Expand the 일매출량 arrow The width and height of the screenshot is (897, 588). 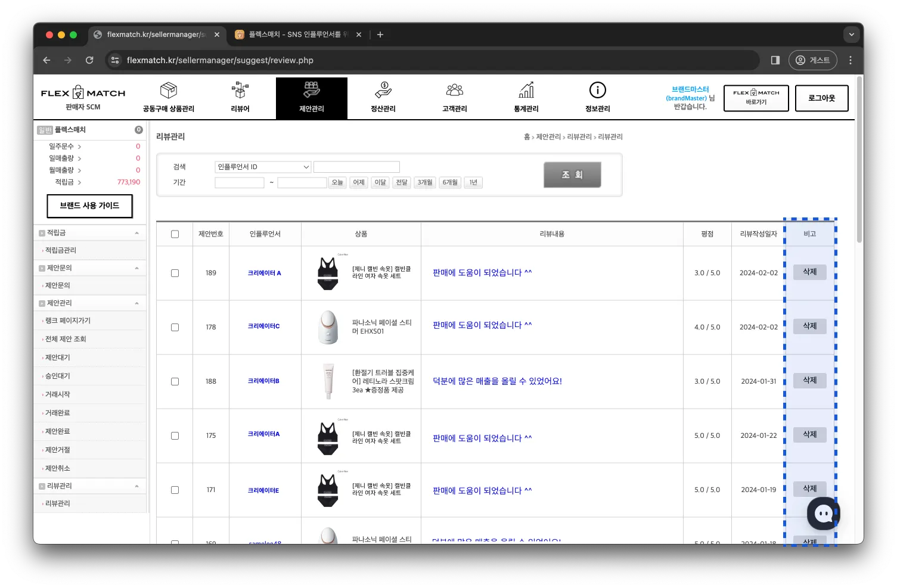click(79, 158)
